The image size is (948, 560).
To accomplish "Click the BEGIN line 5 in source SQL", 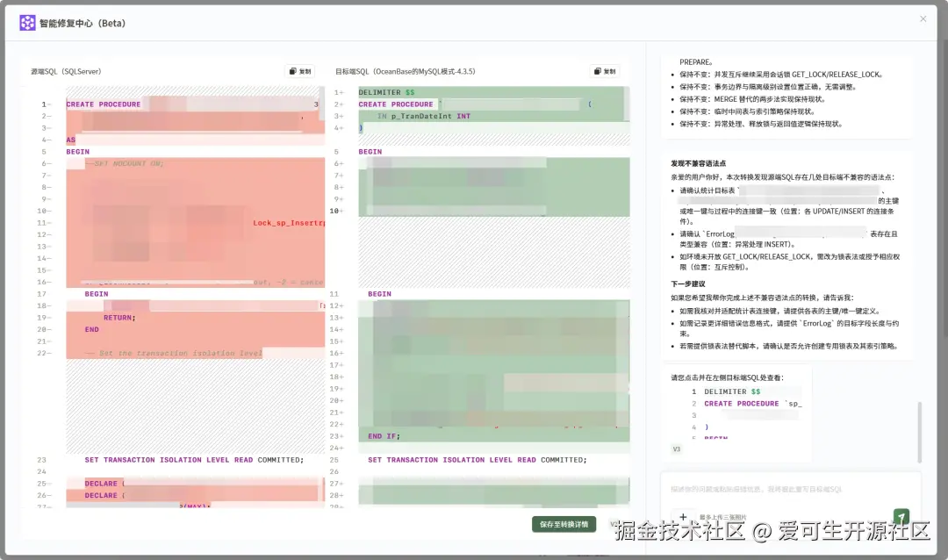I will [77, 152].
